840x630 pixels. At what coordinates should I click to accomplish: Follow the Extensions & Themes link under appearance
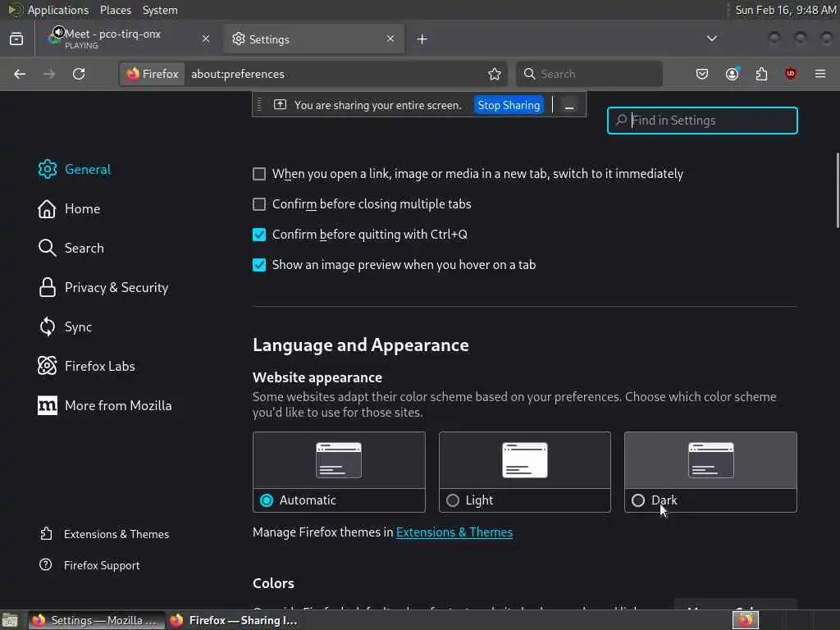(454, 532)
